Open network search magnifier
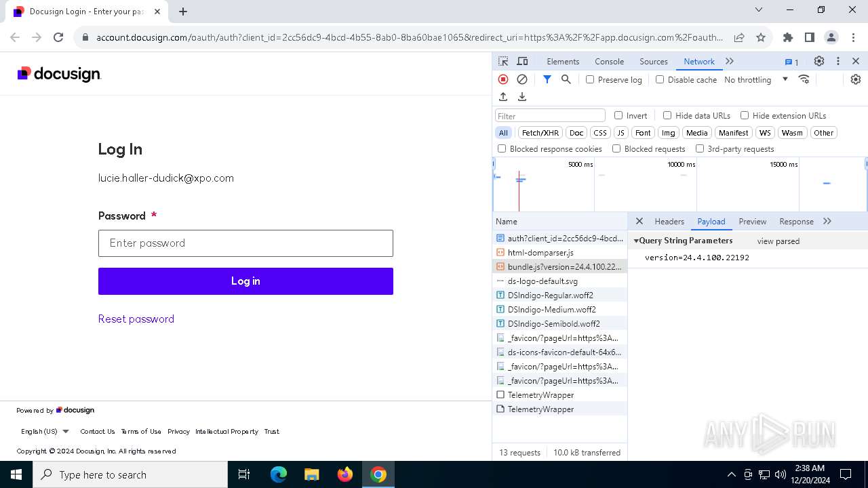This screenshot has width=868, height=488. 566,79
